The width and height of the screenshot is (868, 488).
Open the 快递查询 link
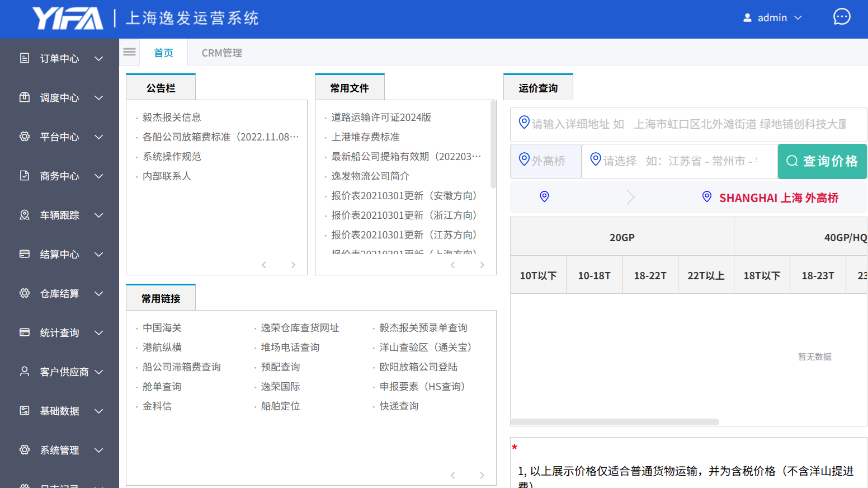coord(399,406)
